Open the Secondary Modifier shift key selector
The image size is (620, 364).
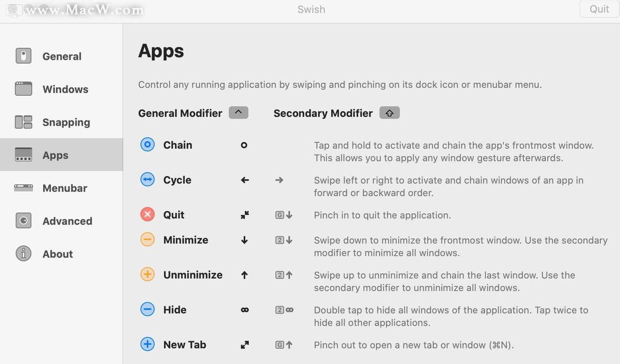coord(389,113)
